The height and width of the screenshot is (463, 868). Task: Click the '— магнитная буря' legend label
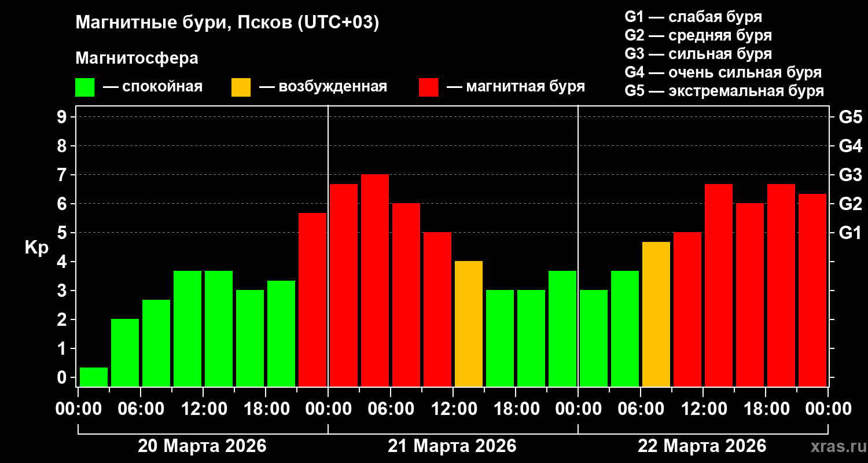(x=516, y=87)
